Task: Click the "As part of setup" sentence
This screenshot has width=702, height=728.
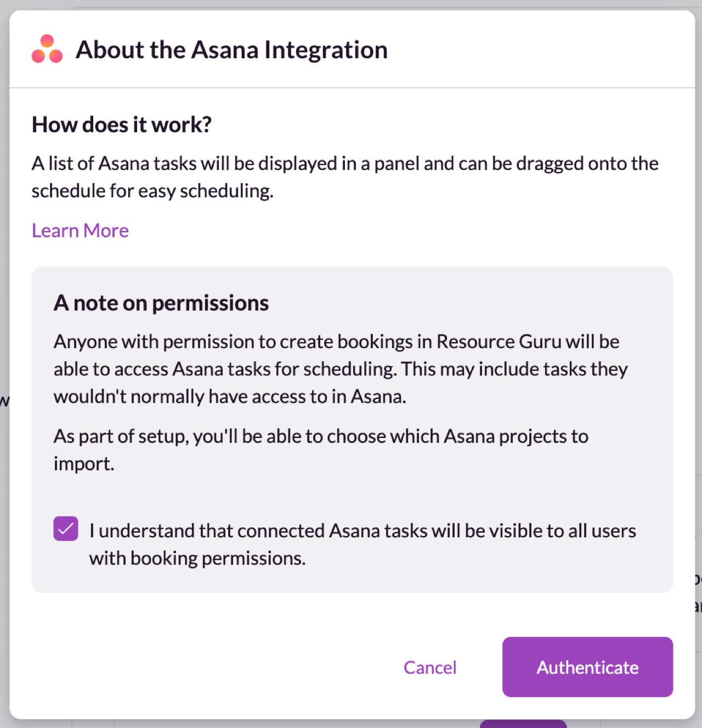Action: pyautogui.click(x=321, y=436)
